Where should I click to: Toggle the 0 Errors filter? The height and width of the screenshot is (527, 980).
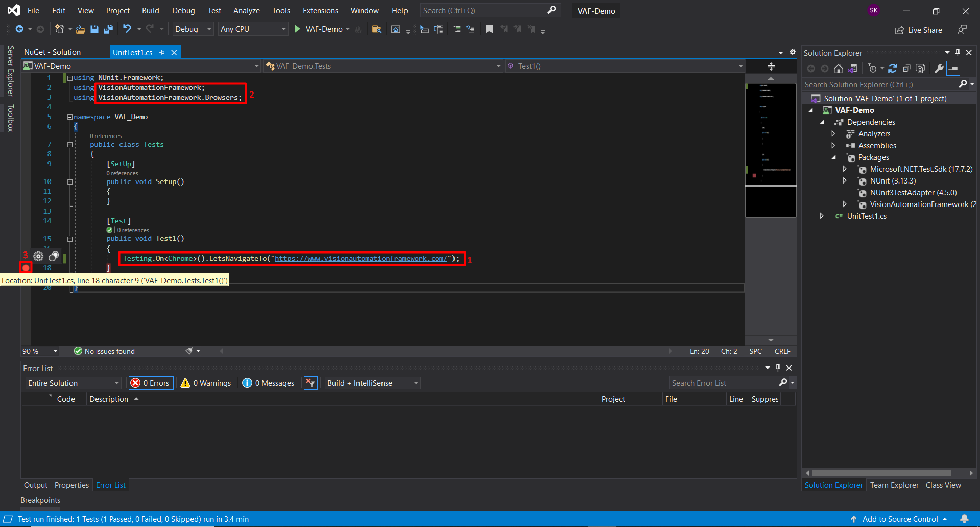151,383
